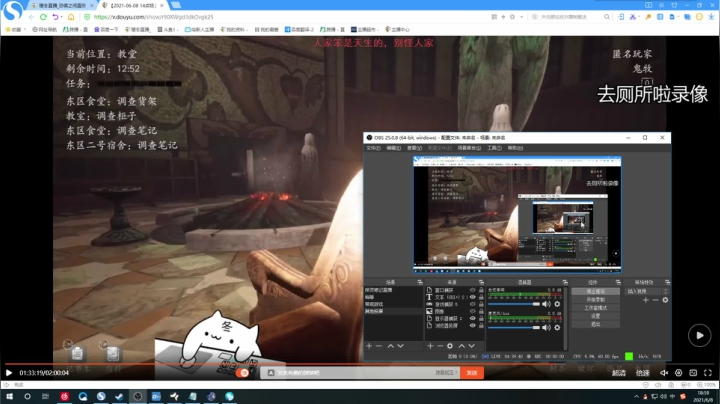Open OBS 工具 menu
The width and height of the screenshot is (720, 404).
click(x=495, y=148)
